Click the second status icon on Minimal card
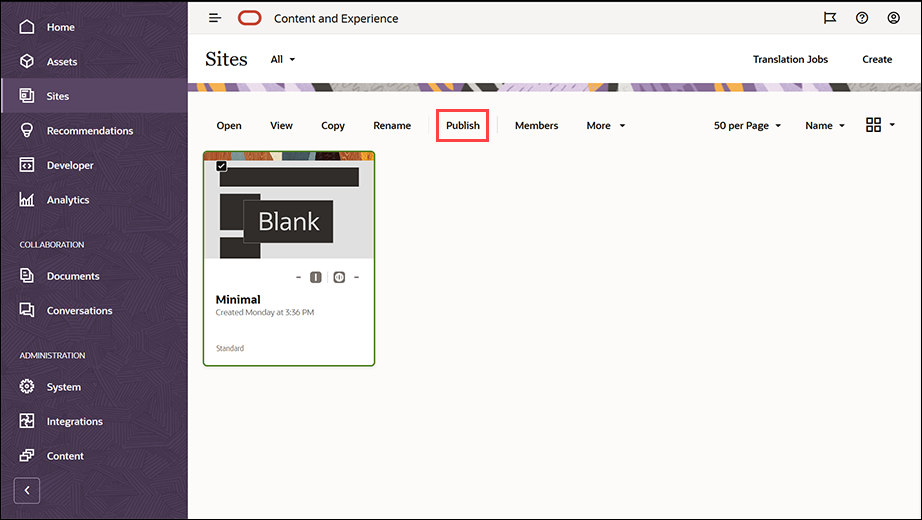 pos(339,277)
